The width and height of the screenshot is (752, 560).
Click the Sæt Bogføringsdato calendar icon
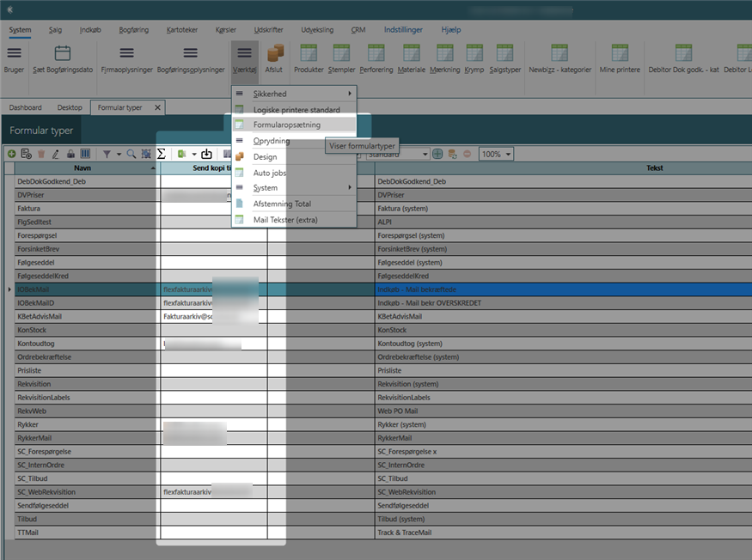click(63, 54)
